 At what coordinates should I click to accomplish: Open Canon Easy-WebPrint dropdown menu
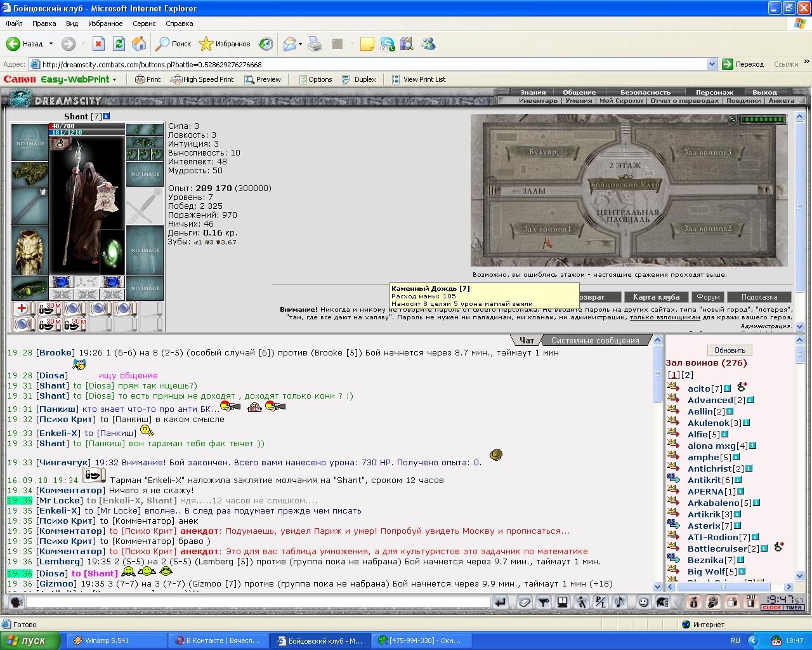114,79
